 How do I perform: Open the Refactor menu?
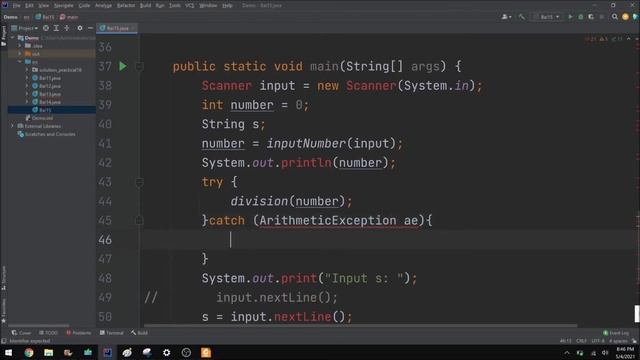126,5
